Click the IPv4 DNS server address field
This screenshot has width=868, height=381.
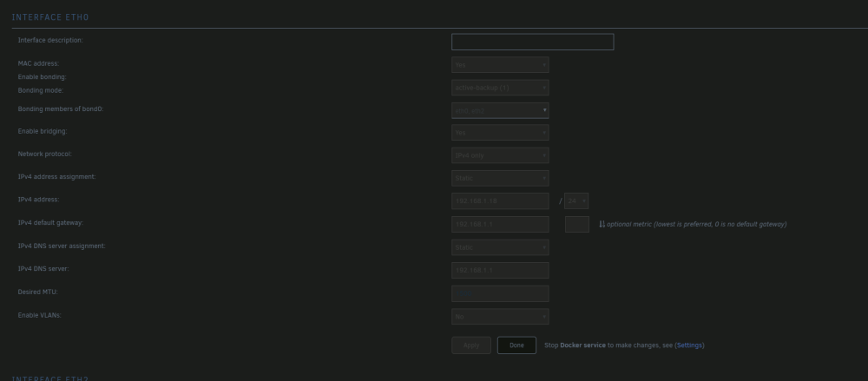click(x=500, y=270)
